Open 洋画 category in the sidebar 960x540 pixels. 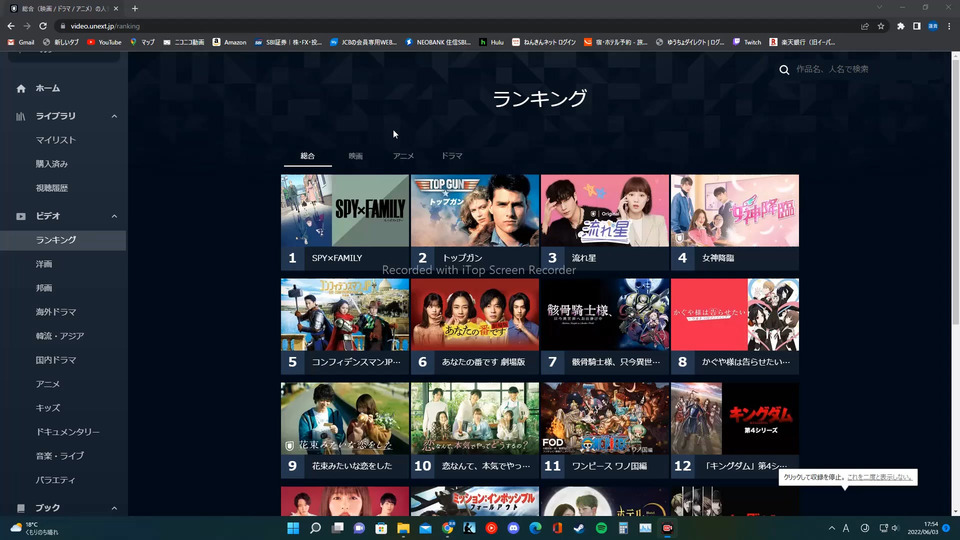tap(43, 264)
